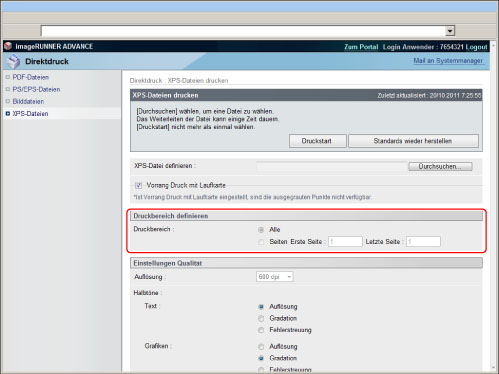Select the Seiten print range radio button
The width and height of the screenshot is (499, 374).
click(x=261, y=242)
